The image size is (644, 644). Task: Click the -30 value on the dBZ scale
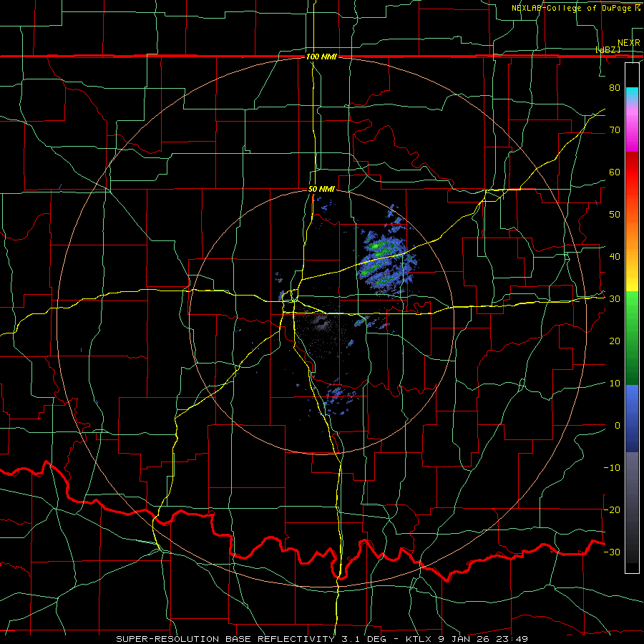pos(612,552)
